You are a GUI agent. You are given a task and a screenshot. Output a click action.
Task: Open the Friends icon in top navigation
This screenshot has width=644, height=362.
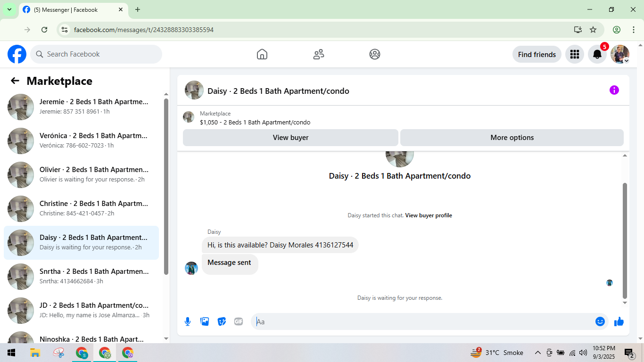[x=319, y=54]
